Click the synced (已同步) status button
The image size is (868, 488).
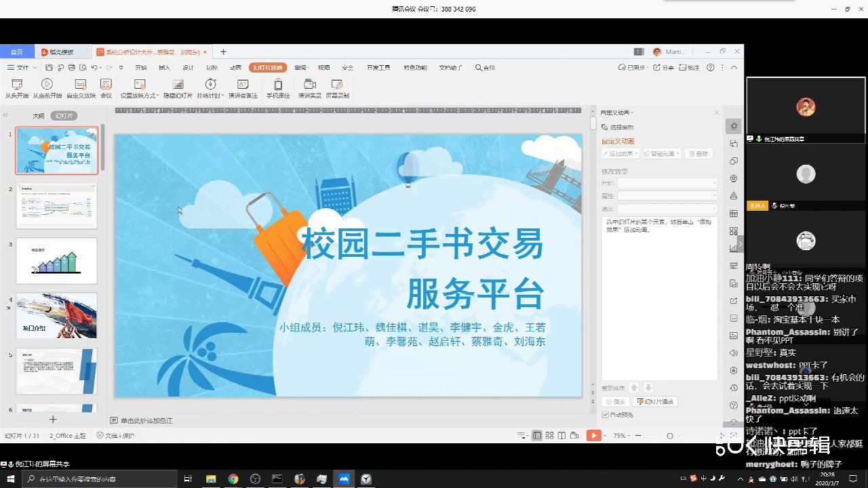(x=632, y=68)
